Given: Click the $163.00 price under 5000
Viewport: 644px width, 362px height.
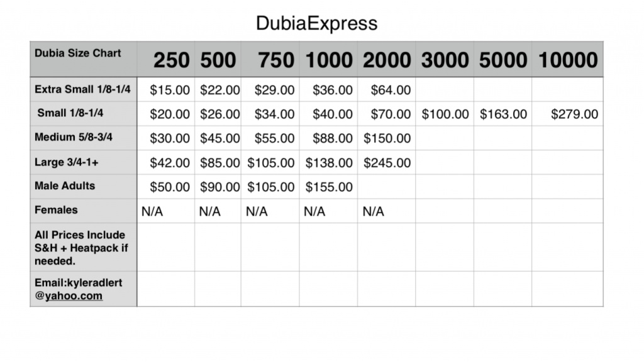Looking at the screenshot, I should tap(503, 114).
